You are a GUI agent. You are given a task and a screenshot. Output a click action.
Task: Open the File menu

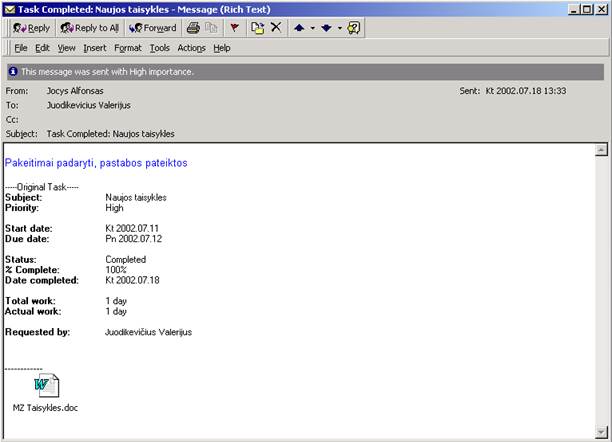tap(21, 48)
